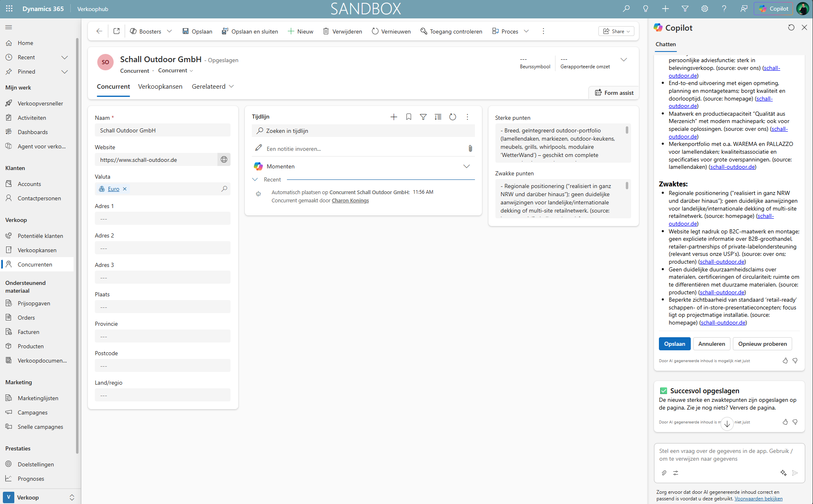The image size is (813, 504).
Task: Expand the Gerelateerd tab dropdown
Action: coord(231,87)
